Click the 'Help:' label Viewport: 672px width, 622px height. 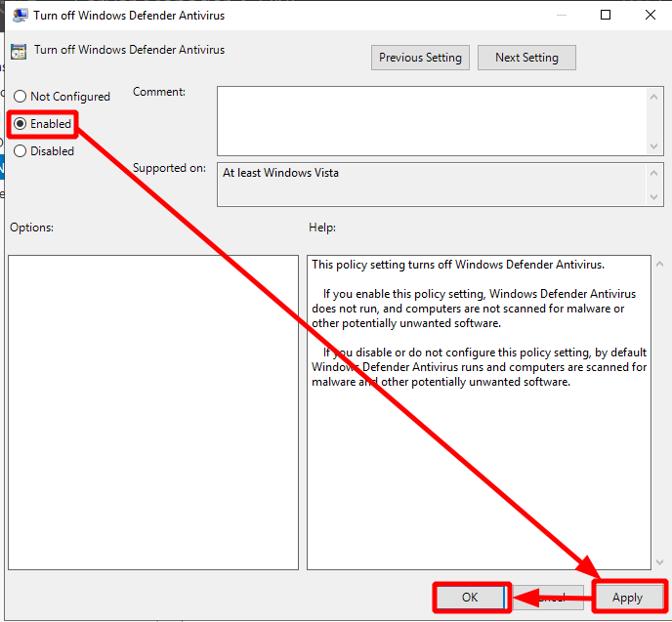322,228
